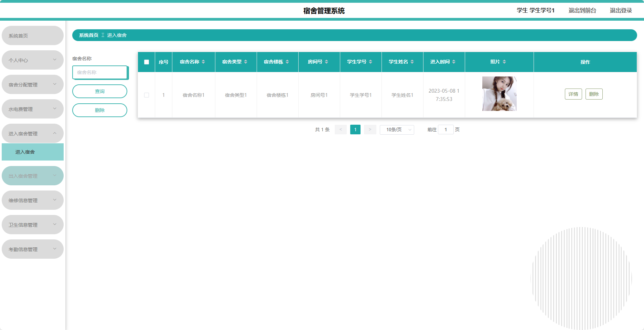The width and height of the screenshot is (644, 330).
Task: Open the 10条/页 page size dropdown
Action: click(397, 130)
